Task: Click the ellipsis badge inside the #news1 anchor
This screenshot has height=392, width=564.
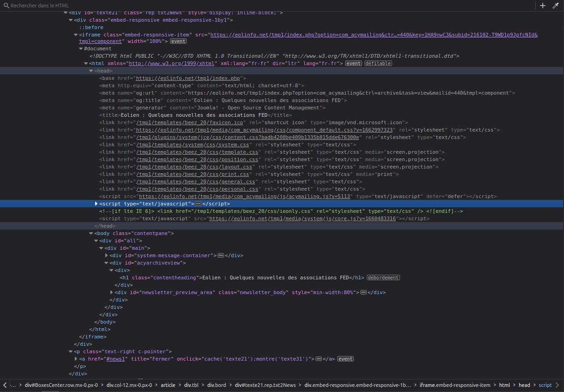Action: point(318,359)
